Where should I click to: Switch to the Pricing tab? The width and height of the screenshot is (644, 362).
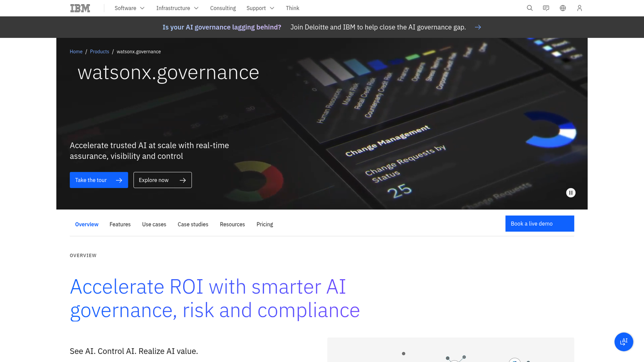click(x=265, y=224)
